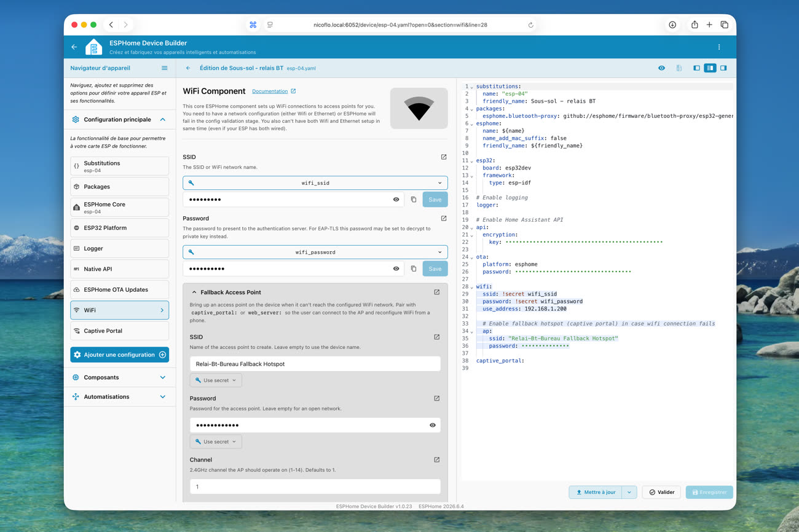Reveal the wifi_ssid hidden value with eye icon
799x532 pixels.
point(396,200)
